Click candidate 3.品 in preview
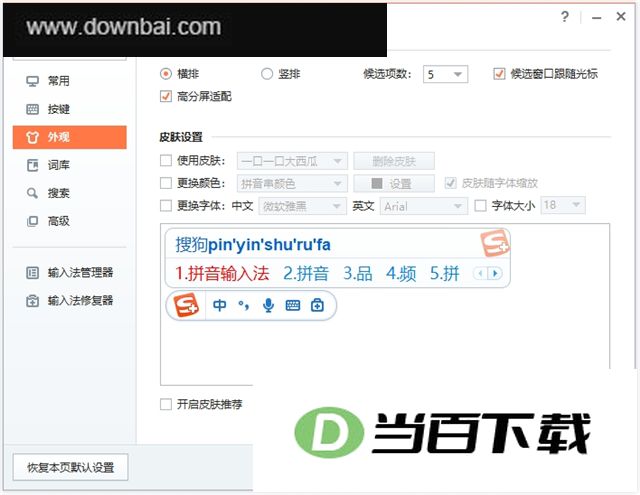The height and width of the screenshot is (495, 640). [358, 273]
